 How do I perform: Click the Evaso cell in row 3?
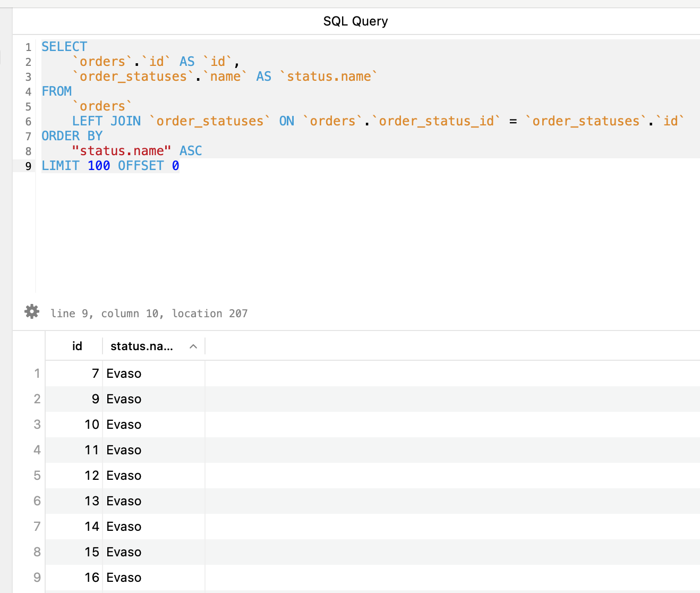tap(124, 425)
